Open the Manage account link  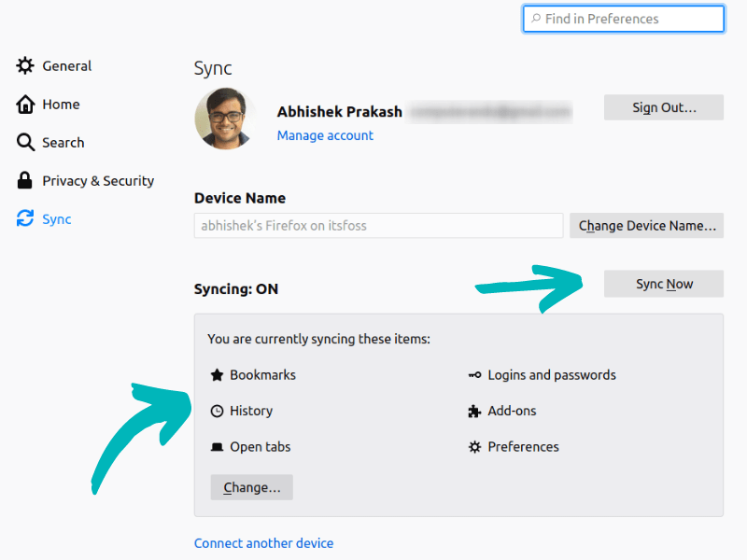(325, 135)
